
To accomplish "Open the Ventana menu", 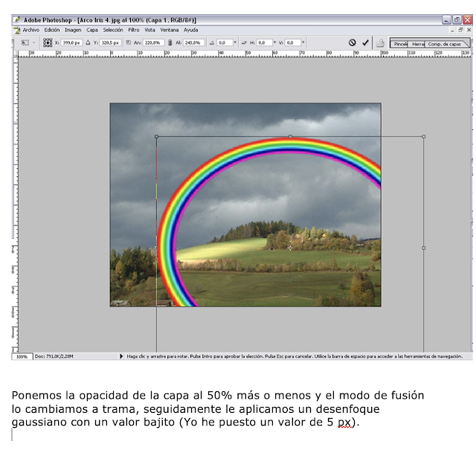I will tap(170, 30).
